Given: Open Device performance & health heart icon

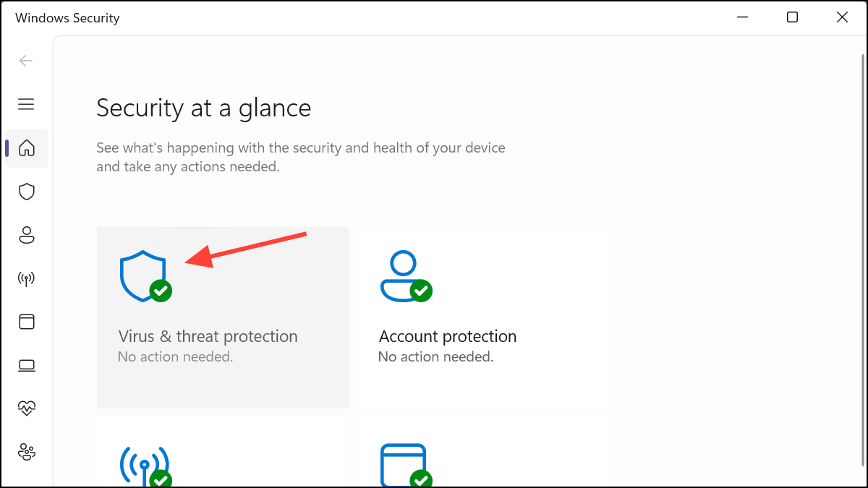Looking at the screenshot, I should point(27,408).
